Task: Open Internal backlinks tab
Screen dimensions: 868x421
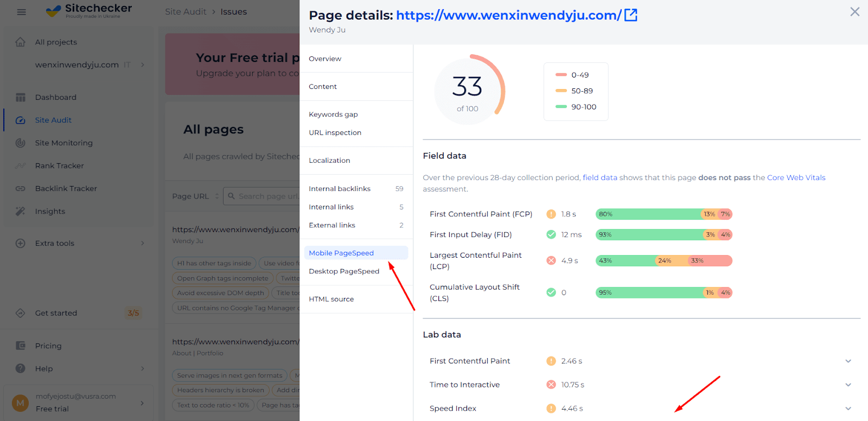Action: 356,189
